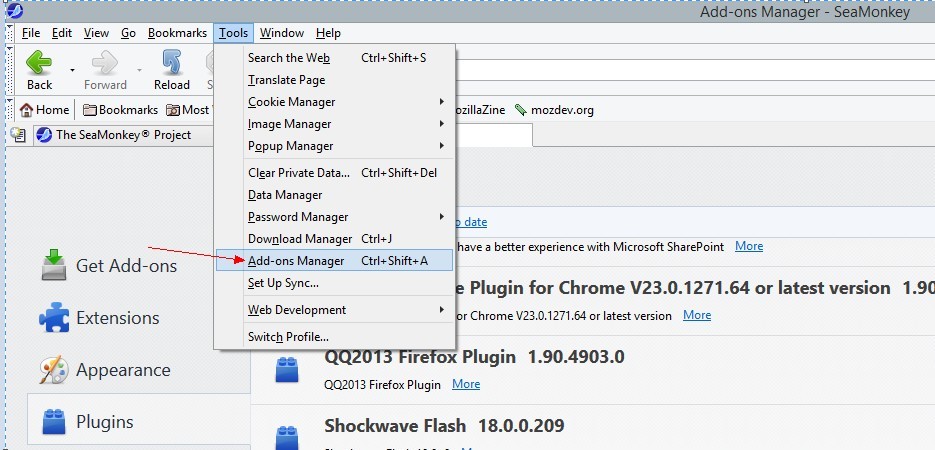Choose the Appearance palette icon

54,370
